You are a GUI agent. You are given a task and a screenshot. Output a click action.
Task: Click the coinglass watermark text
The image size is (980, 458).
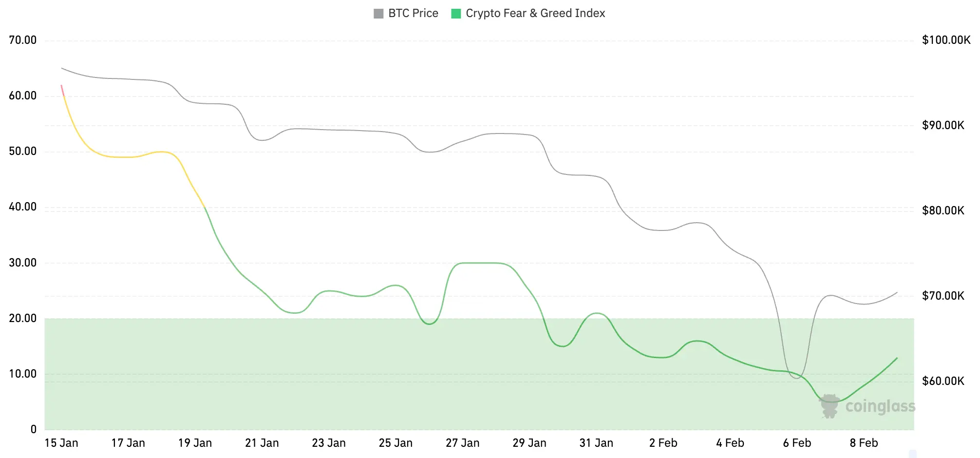[x=880, y=406]
